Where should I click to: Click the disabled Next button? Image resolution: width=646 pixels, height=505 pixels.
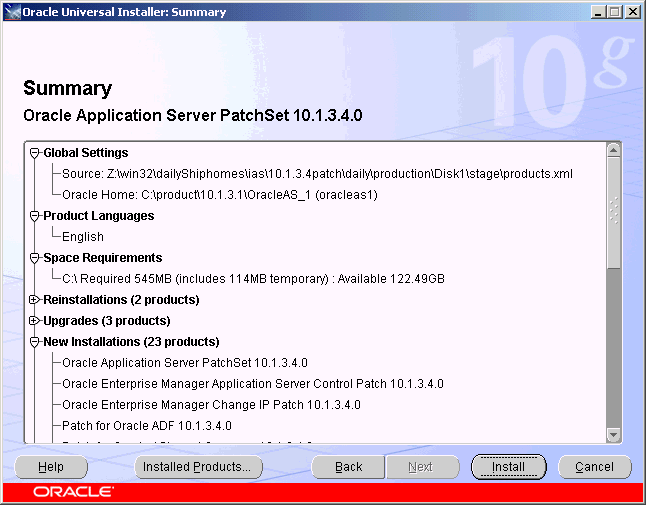click(x=422, y=467)
